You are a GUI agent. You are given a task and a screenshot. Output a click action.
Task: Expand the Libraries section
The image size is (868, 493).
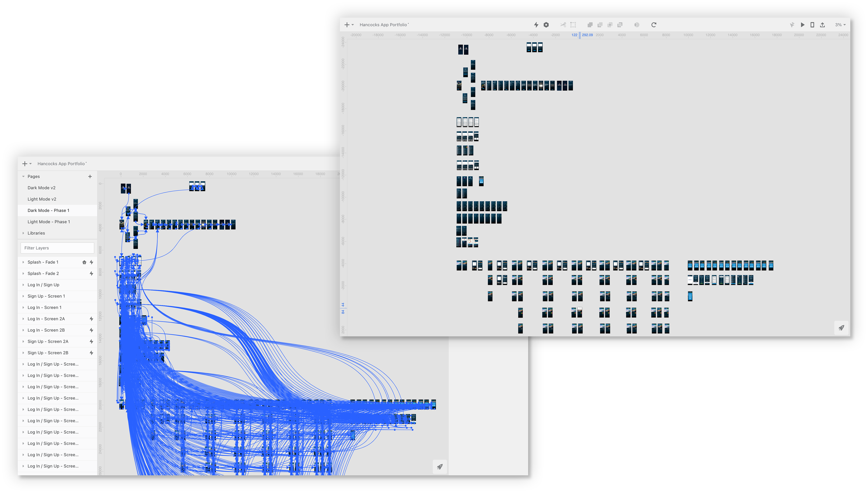tap(23, 233)
